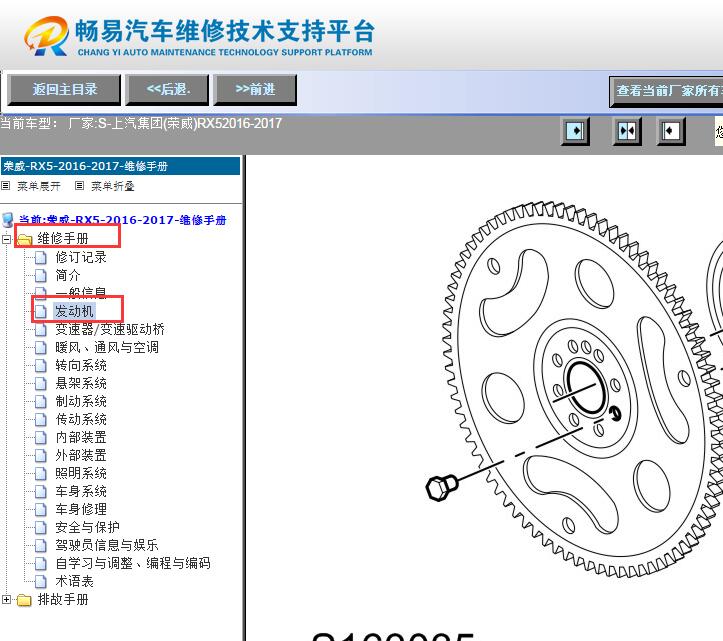The image size is (723, 641).
Task: Click the document icon beside 简介
Action: 41,275
